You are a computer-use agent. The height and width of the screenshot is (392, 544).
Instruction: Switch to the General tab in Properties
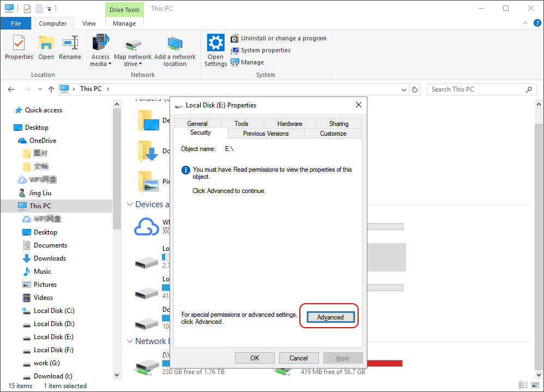pyautogui.click(x=197, y=124)
